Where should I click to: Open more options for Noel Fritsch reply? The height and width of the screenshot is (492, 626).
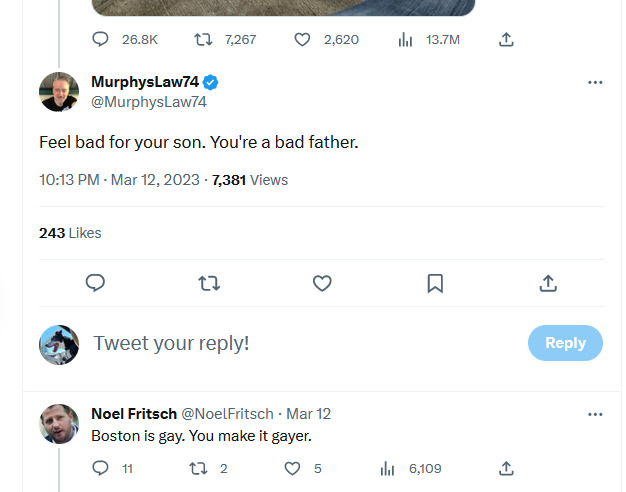click(595, 414)
